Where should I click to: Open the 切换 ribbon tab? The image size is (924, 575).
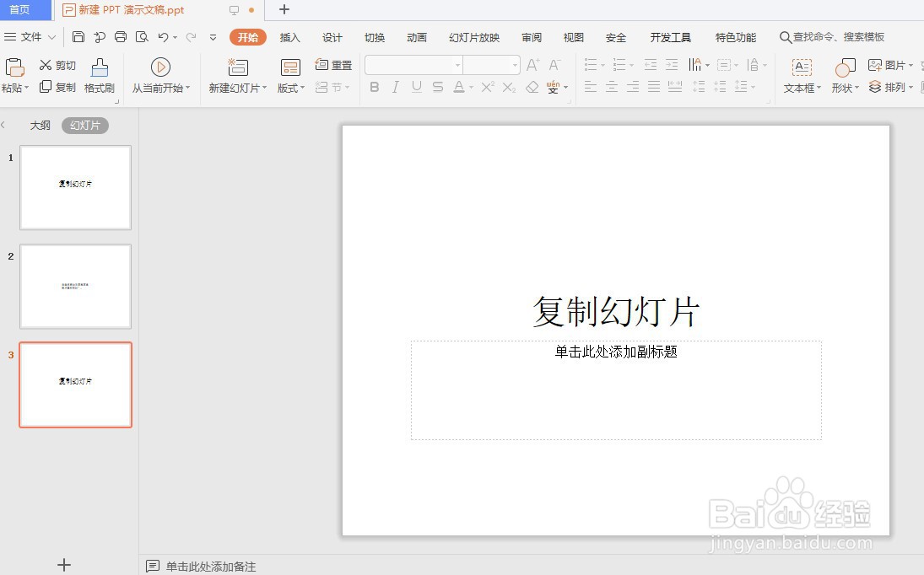375,37
